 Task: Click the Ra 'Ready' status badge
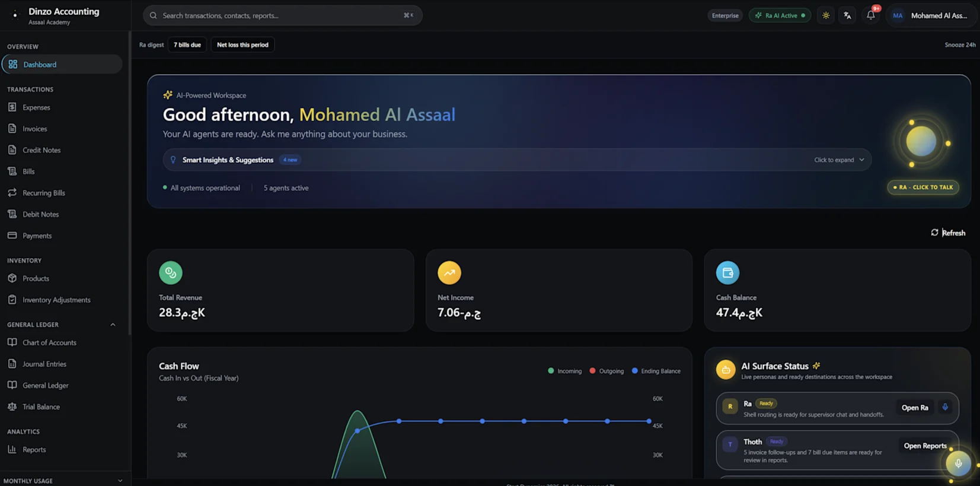[x=766, y=404]
